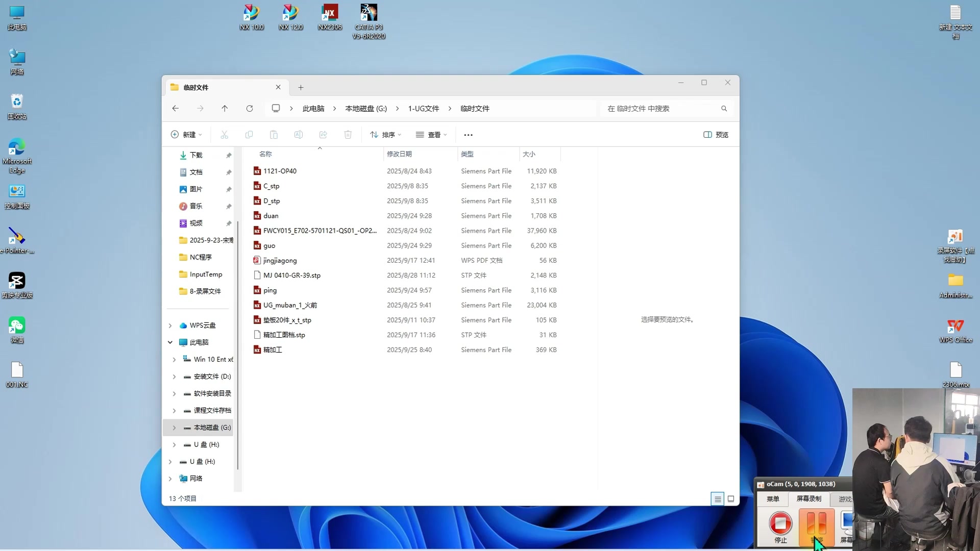
Task: Open the View dropdown menu
Action: click(x=431, y=135)
